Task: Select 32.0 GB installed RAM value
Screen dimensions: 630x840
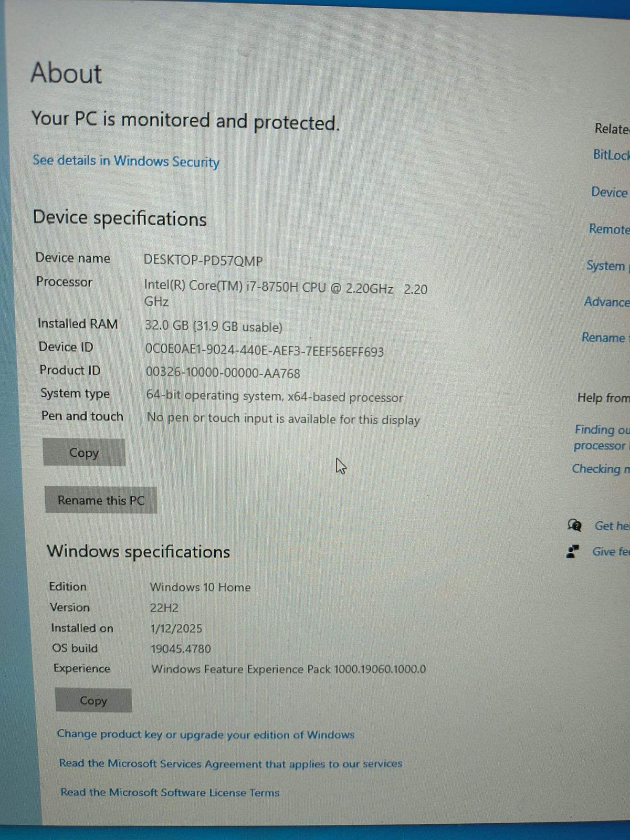Action: coord(213,326)
